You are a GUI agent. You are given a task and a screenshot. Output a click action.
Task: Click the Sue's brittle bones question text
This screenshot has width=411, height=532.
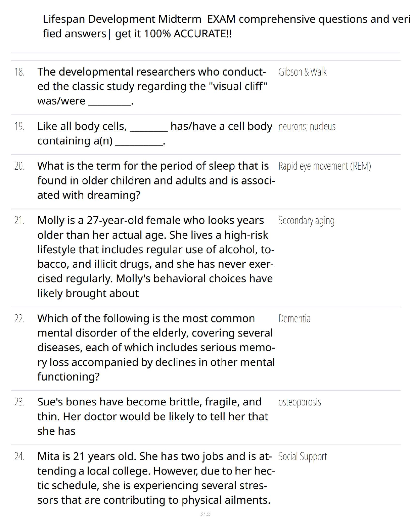coord(153,416)
